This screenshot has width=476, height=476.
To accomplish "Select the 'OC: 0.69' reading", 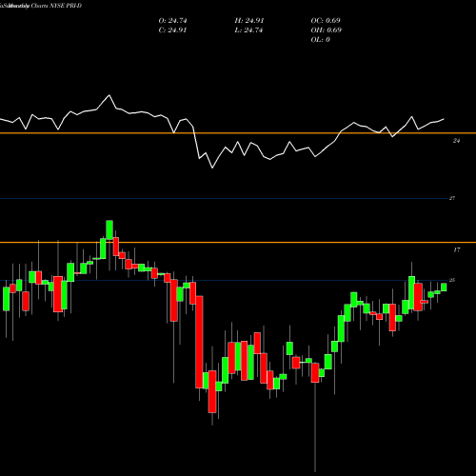I will coord(326,21).
